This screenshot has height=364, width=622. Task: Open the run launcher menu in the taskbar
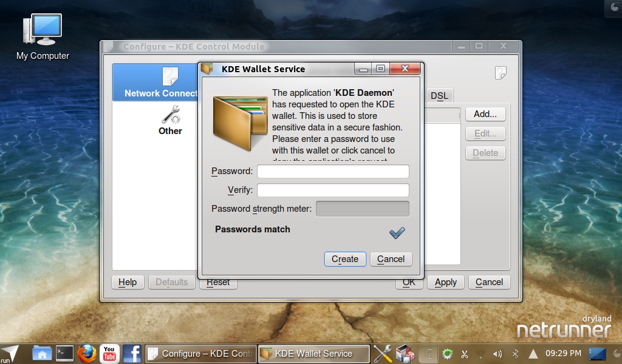tap(10, 354)
